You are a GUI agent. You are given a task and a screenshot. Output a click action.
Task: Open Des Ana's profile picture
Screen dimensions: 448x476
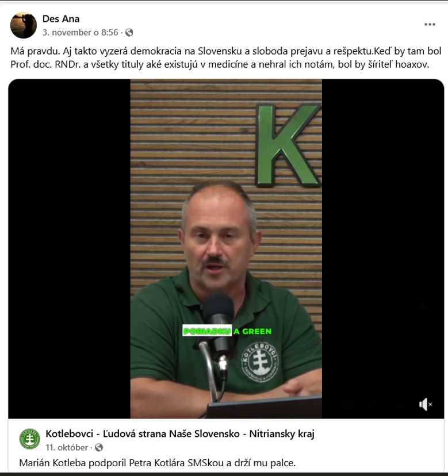24,25
